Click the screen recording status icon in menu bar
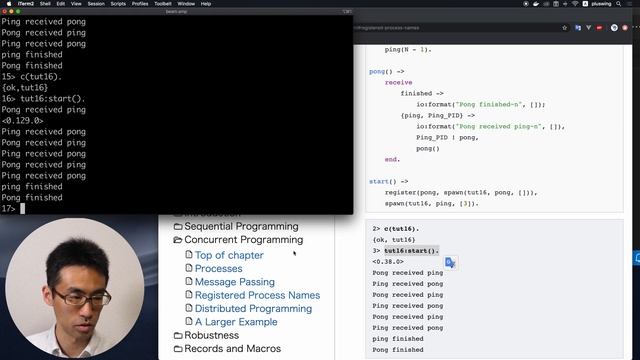This screenshot has width=640, height=360. click(x=526, y=4)
